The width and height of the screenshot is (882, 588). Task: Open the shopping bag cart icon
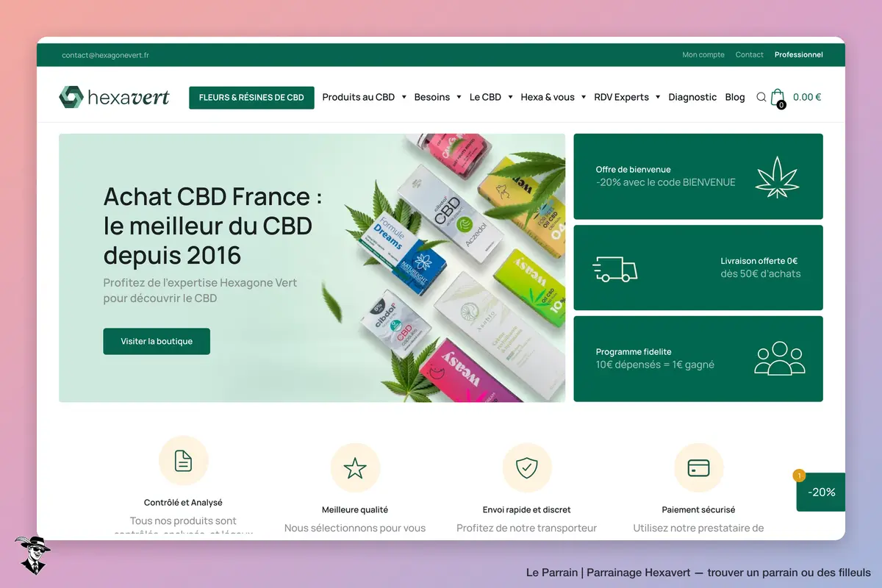click(778, 98)
